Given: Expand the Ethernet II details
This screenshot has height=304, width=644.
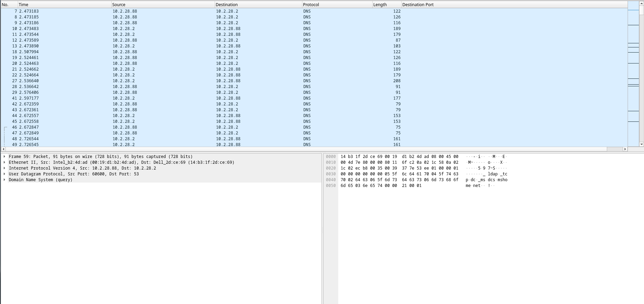Looking at the screenshot, I should click(4, 162).
